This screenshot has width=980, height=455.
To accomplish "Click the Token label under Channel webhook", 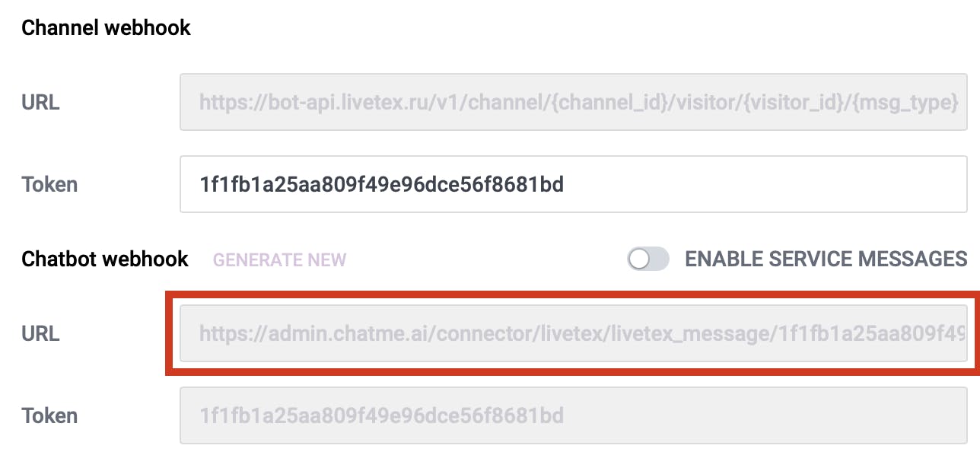I will click(49, 184).
